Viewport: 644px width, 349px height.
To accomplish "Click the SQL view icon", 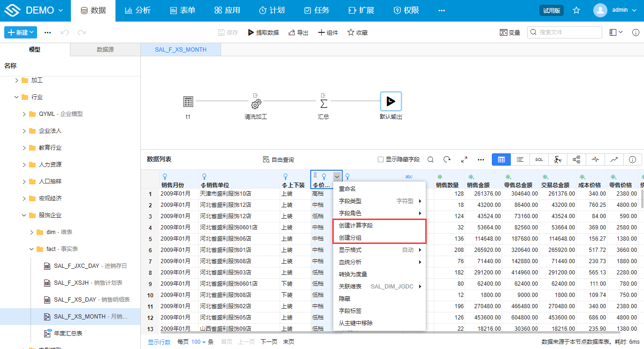I will [x=539, y=159].
